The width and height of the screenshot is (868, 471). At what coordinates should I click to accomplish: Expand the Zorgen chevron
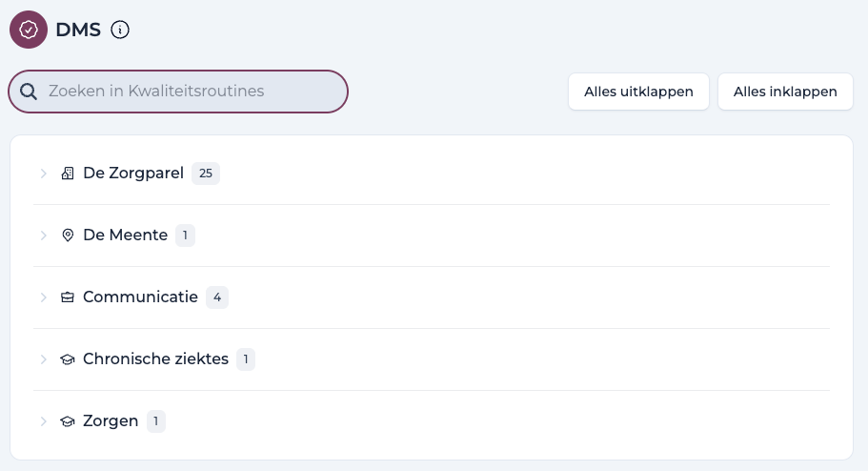pos(44,421)
